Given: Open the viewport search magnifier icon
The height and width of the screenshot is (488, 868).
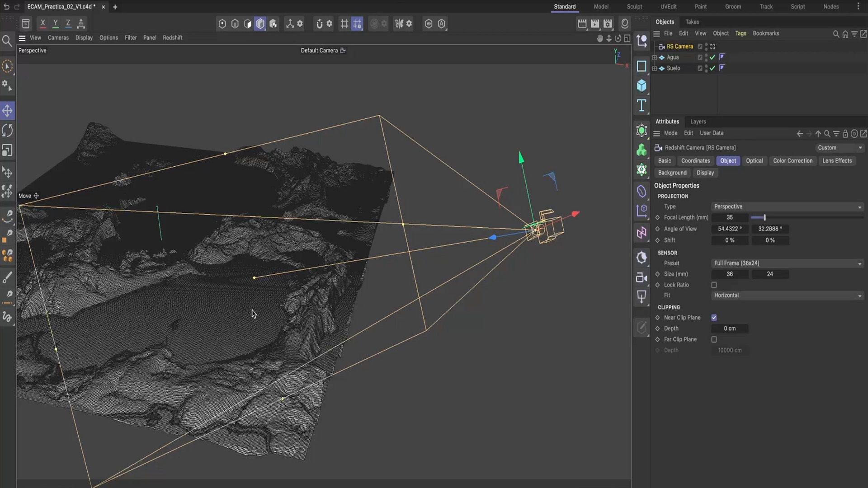Looking at the screenshot, I should pos(7,42).
